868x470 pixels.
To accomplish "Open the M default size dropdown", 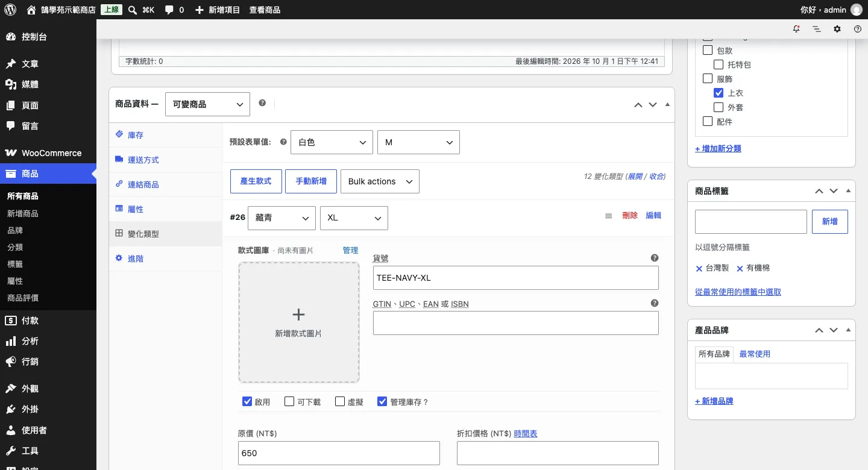I will click(418, 142).
